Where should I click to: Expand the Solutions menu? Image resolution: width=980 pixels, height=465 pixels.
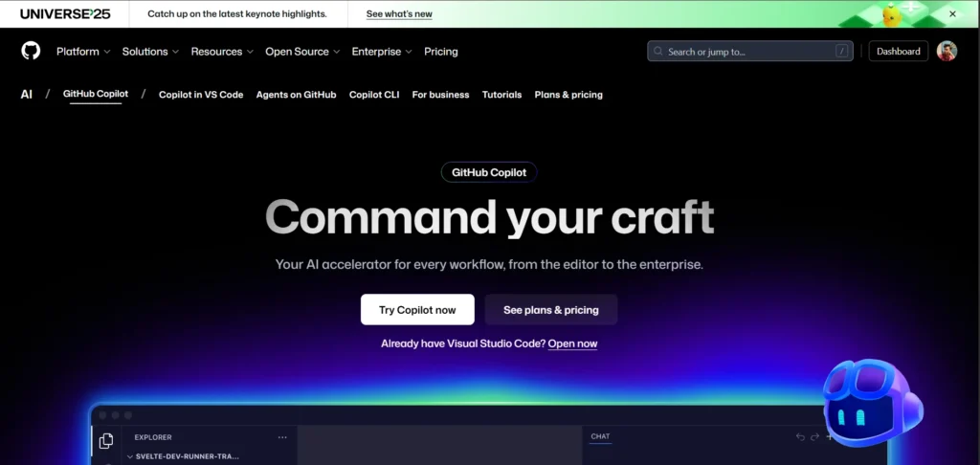tap(150, 52)
